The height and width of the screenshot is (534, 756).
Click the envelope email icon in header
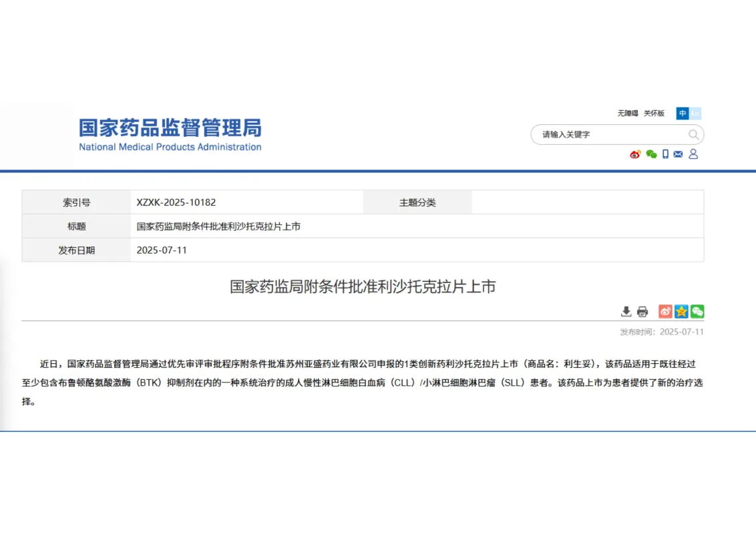pyautogui.click(x=679, y=154)
